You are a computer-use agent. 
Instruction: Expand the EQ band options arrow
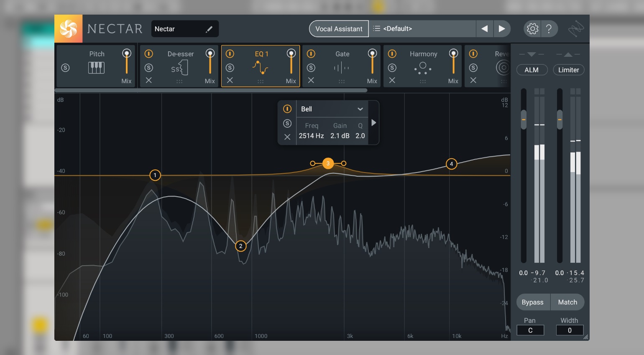(373, 123)
